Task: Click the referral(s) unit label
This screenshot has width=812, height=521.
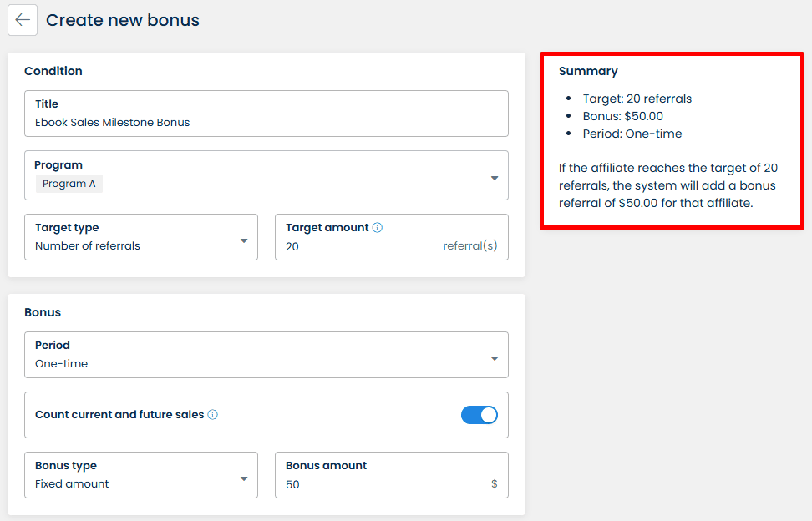Action: click(x=470, y=246)
